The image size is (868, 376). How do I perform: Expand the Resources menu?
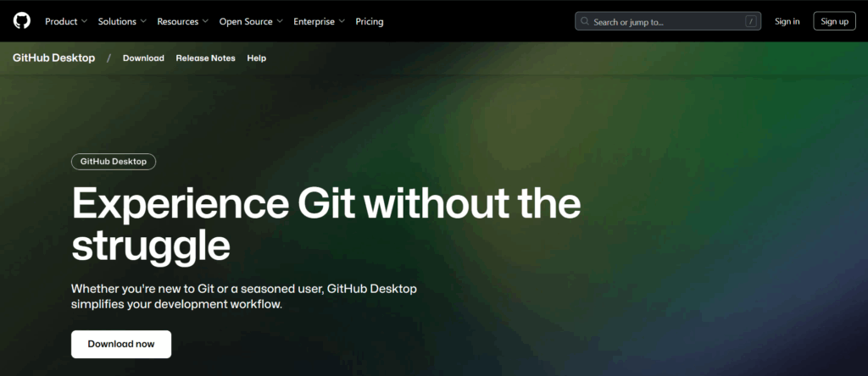pos(182,21)
